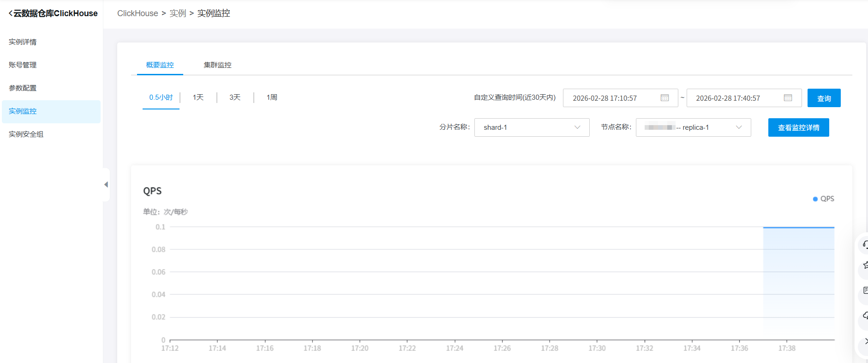Open calendar icon in end time field
868x363 pixels.
click(x=788, y=98)
